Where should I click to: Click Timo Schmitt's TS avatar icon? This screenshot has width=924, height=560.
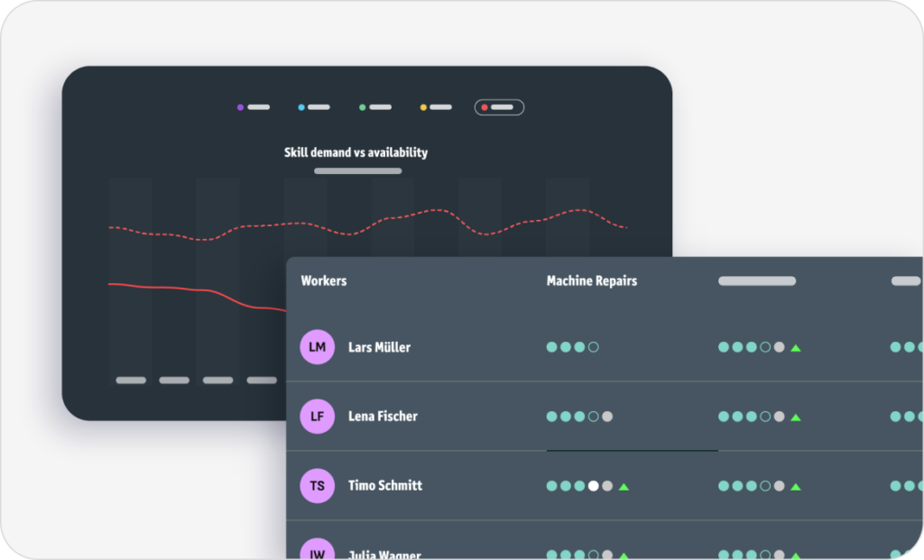(x=318, y=486)
